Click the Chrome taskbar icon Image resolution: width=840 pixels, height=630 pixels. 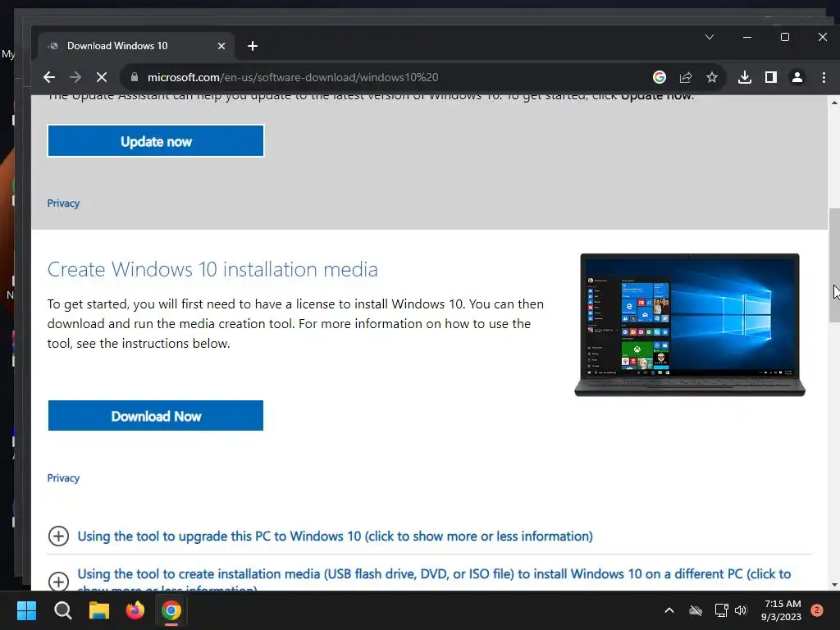[x=171, y=610]
